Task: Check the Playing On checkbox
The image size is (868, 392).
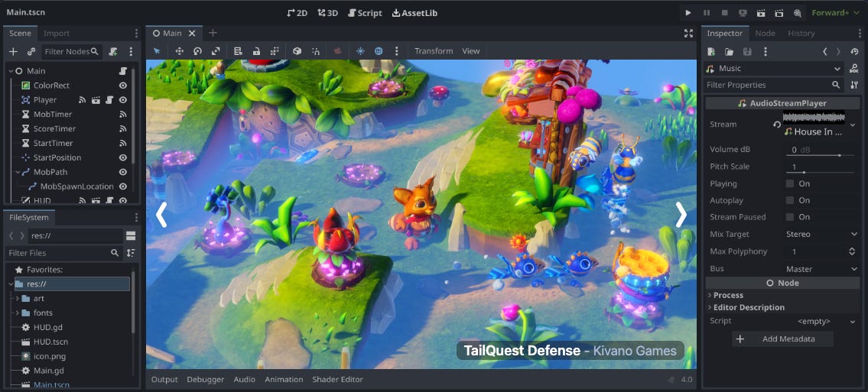Action: click(790, 183)
